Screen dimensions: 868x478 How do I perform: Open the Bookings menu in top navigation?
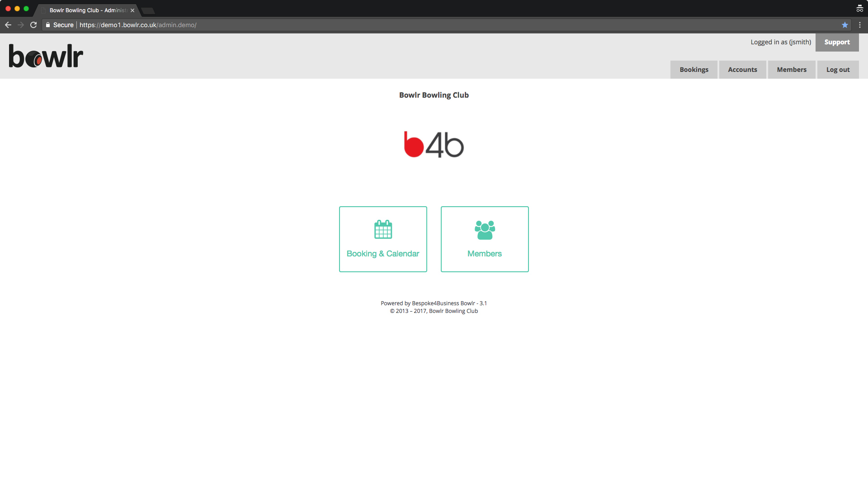(x=694, y=70)
